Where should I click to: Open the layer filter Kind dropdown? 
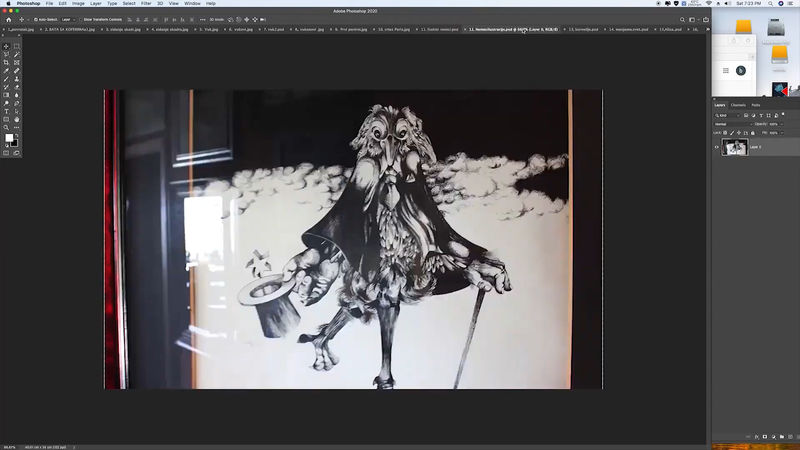727,115
